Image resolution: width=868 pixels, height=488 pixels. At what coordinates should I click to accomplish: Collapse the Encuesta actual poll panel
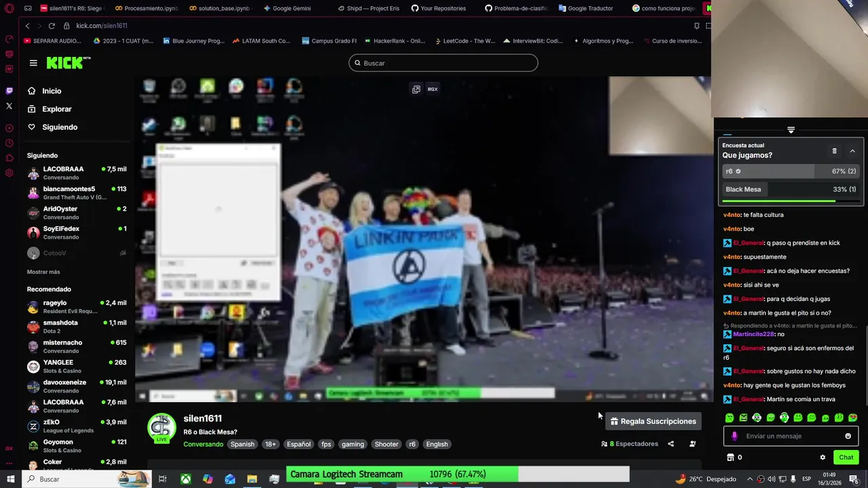pos(852,151)
